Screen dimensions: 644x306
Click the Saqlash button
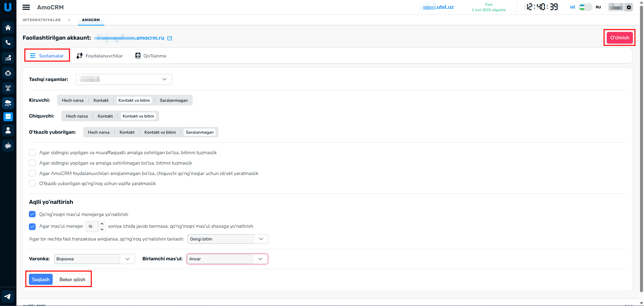point(41,279)
